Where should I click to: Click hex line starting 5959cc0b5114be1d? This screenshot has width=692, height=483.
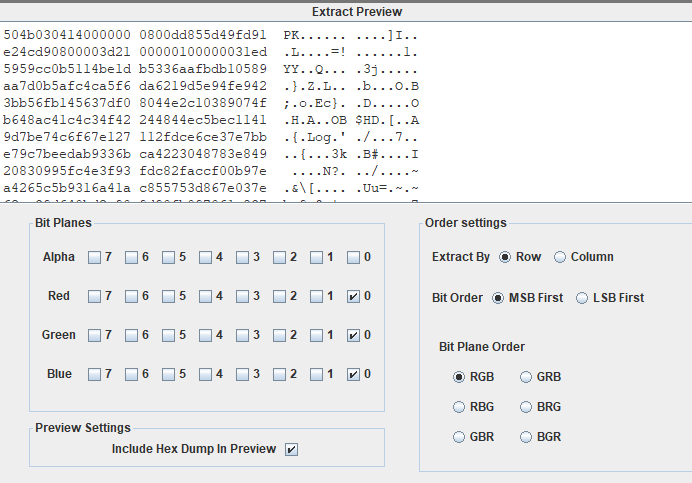coord(211,69)
